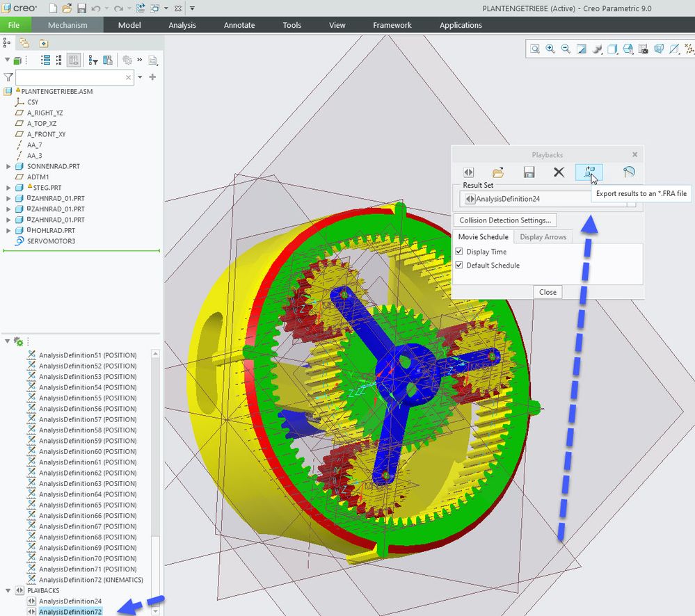The width and height of the screenshot is (695, 616).
Task: Click the Export results to FRA file icon
Action: click(x=589, y=172)
